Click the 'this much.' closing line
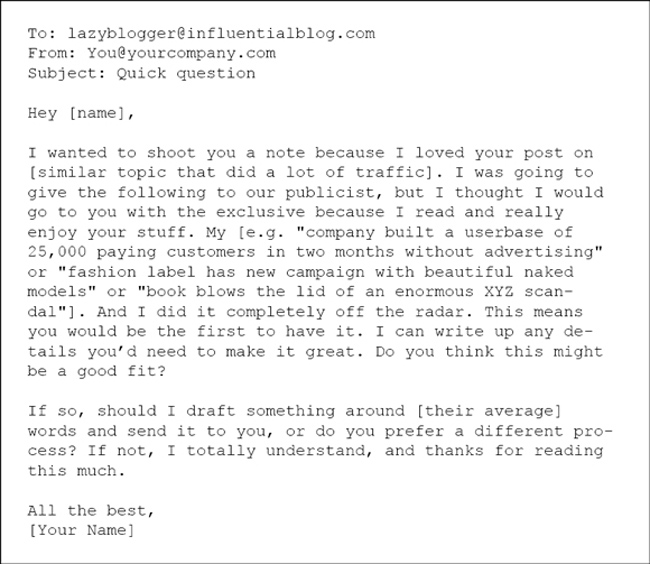 [x=76, y=471]
